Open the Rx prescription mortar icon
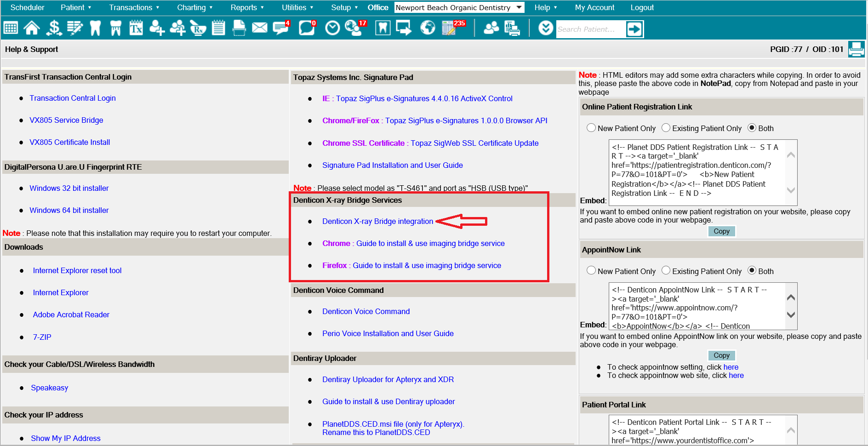This screenshot has width=868, height=446. (x=198, y=28)
